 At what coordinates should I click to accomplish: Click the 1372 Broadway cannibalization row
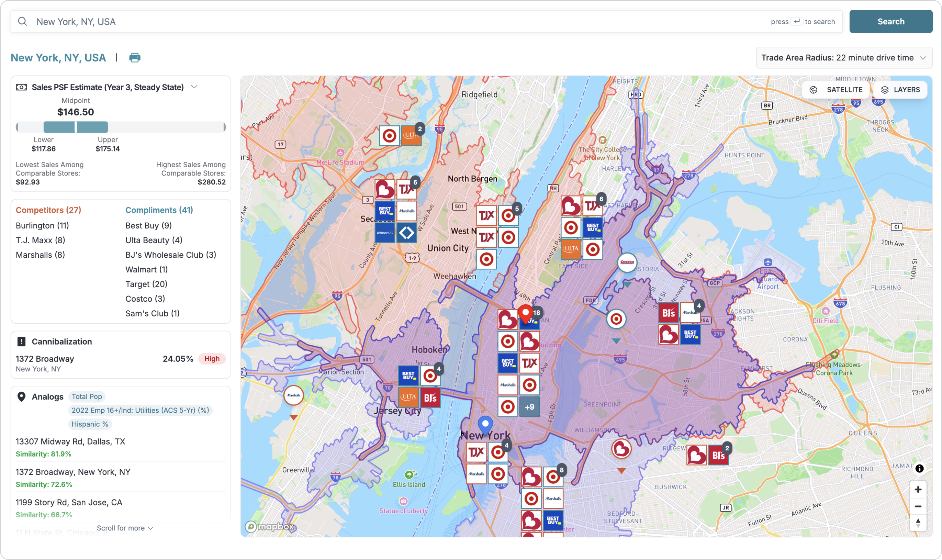coord(121,363)
